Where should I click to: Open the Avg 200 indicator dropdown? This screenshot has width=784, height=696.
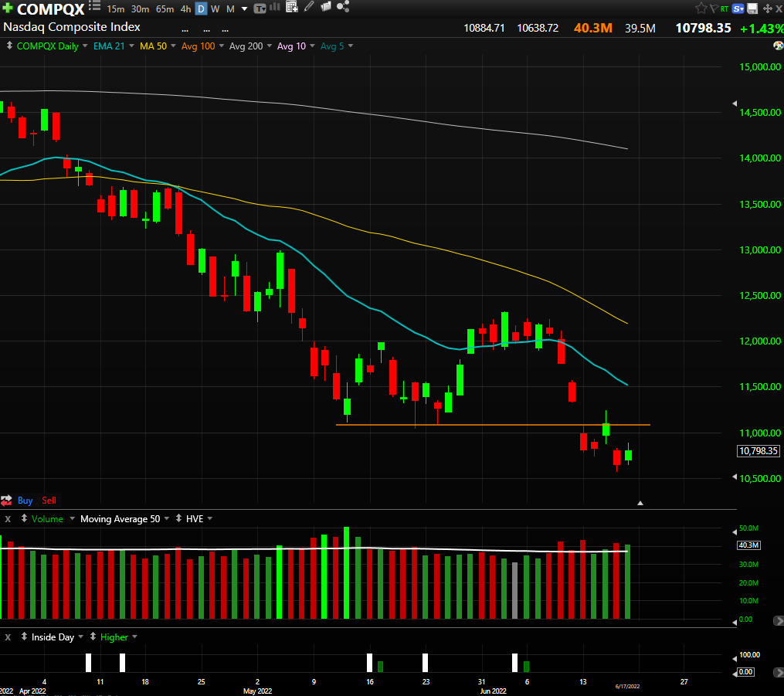click(x=269, y=46)
